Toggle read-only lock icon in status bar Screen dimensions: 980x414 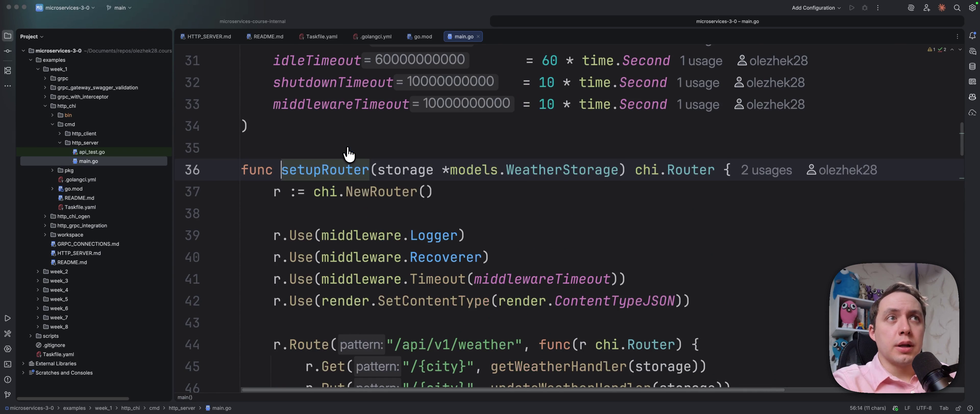coord(958,408)
